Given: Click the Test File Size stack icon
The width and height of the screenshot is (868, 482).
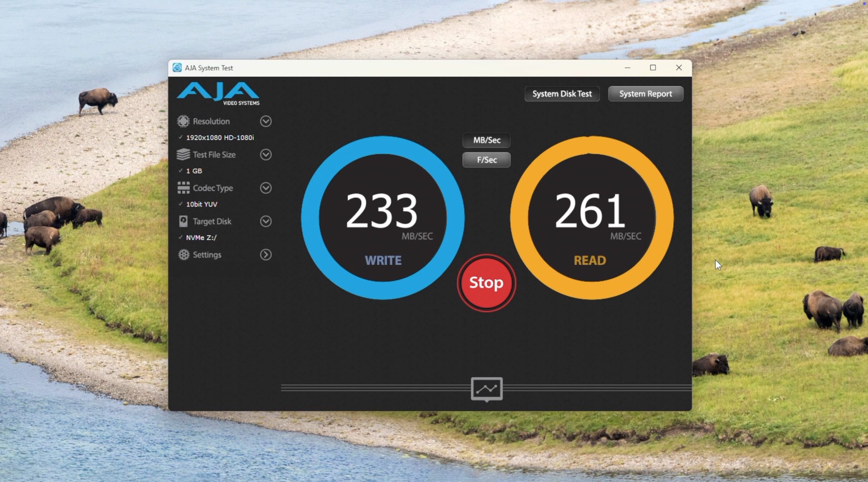Looking at the screenshot, I should click(183, 155).
